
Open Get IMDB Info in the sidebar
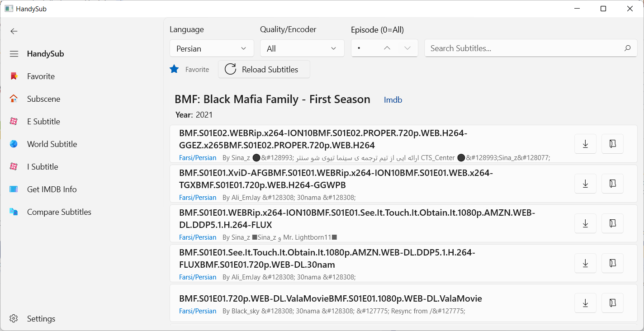81,189
